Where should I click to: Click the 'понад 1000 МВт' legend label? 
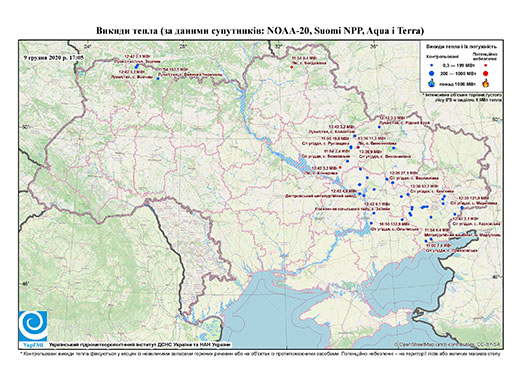click(x=458, y=83)
